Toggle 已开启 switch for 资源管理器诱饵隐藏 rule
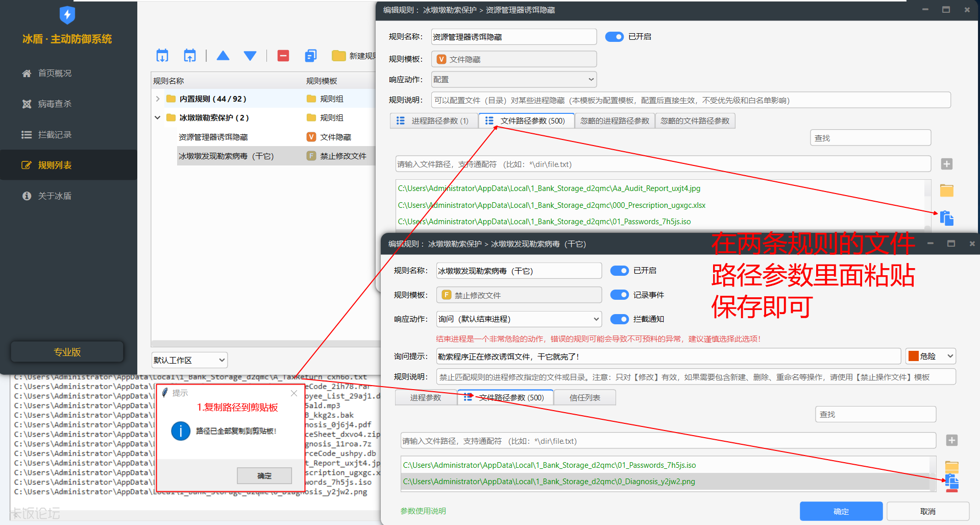Screen dimensions: 980x525 coord(614,37)
